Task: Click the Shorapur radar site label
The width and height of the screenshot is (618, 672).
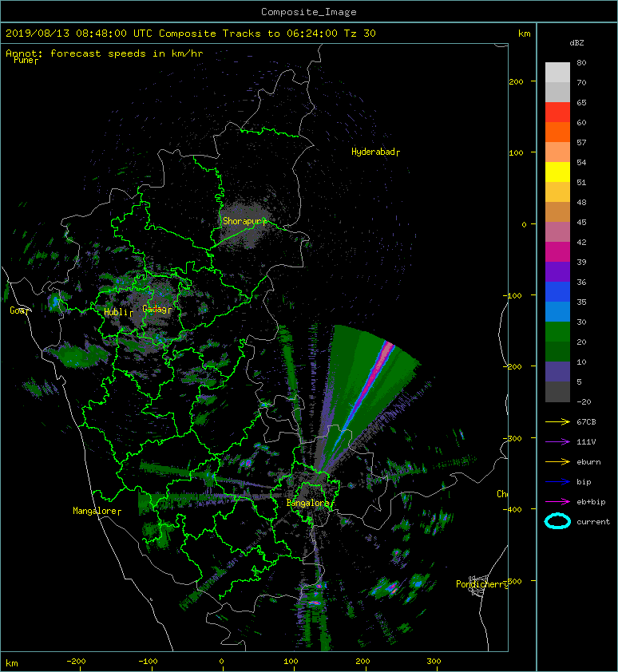Action: (x=245, y=221)
